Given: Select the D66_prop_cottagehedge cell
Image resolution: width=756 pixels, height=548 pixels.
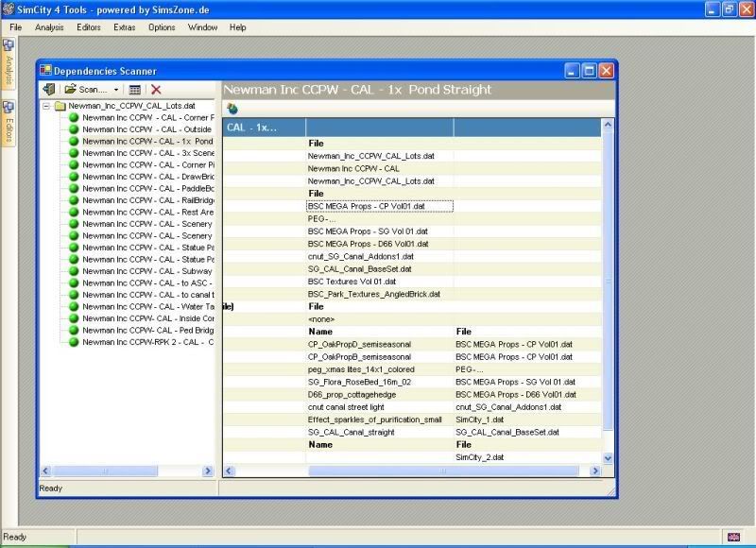Looking at the screenshot, I should (x=380, y=394).
